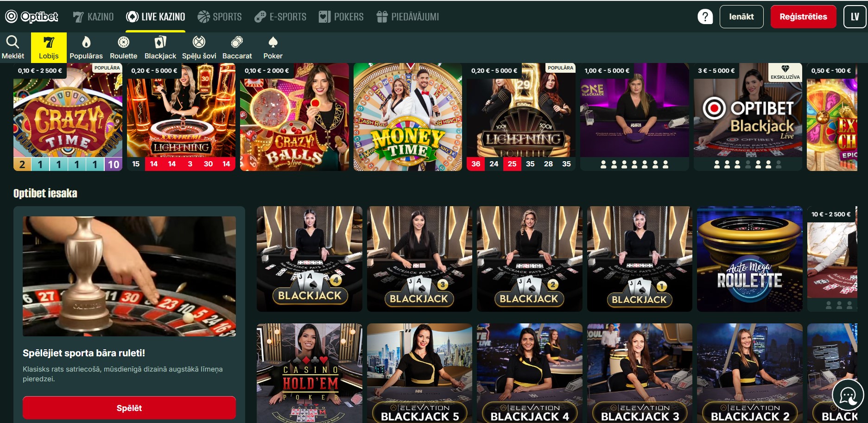
Task: Open Elevation Blackjack 2 table
Action: 750,373
